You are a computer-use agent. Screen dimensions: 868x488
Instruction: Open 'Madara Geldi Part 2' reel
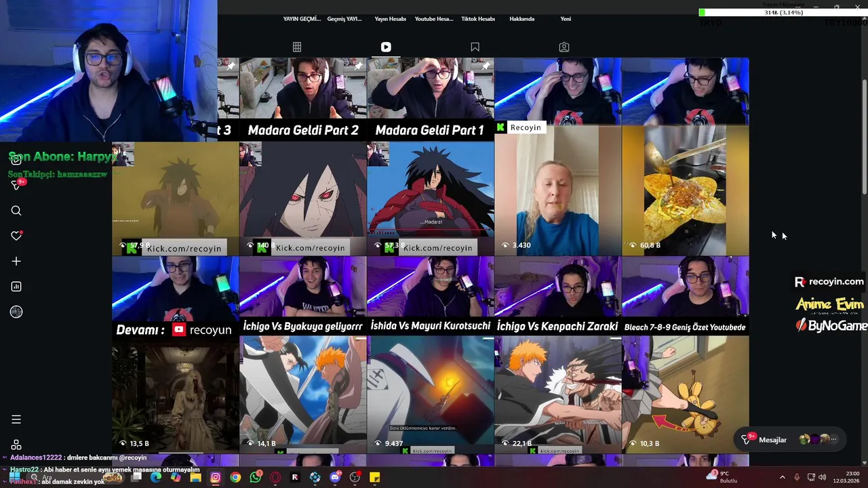[303, 157]
